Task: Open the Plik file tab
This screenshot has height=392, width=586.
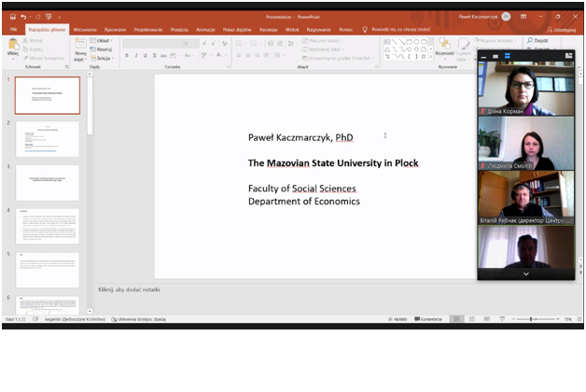Action: (13, 30)
